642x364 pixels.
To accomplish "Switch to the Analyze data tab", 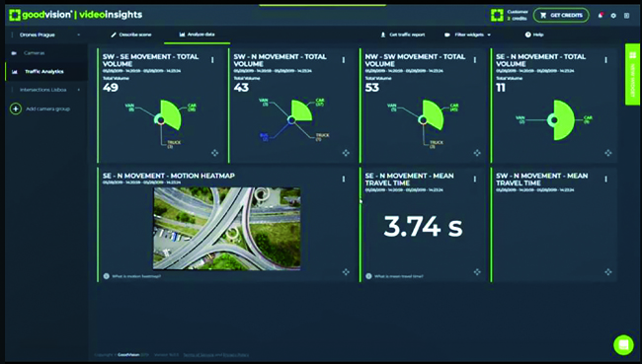I will [197, 35].
